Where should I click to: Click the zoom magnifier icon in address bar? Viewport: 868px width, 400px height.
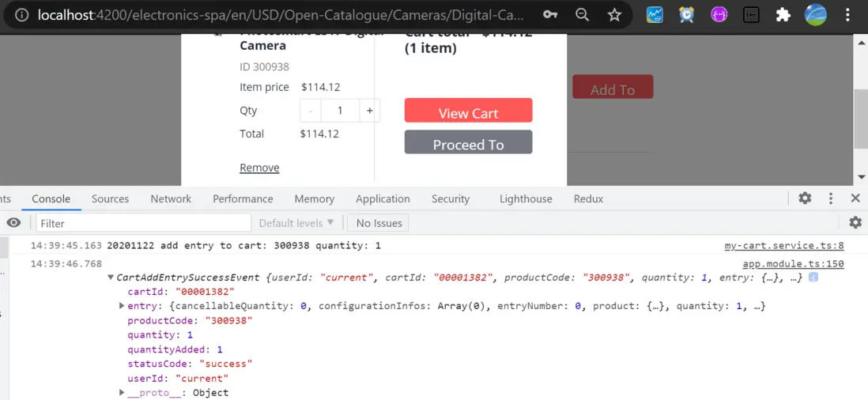(582, 15)
